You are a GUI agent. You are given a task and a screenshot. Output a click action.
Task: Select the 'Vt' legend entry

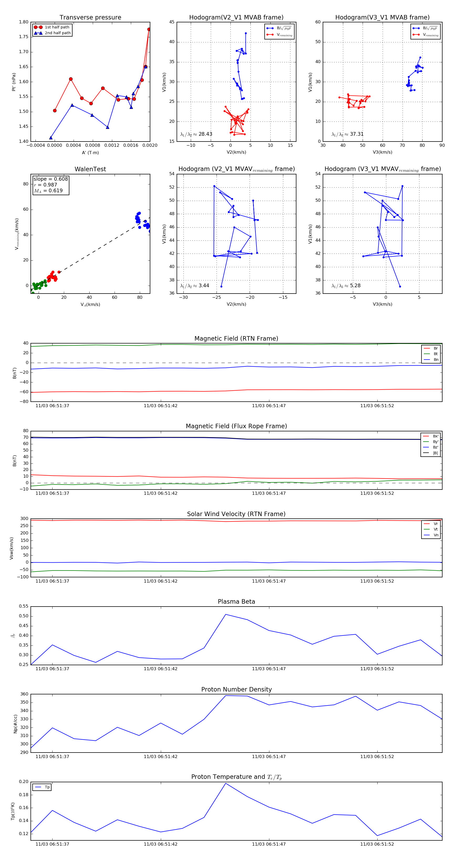pos(431,529)
